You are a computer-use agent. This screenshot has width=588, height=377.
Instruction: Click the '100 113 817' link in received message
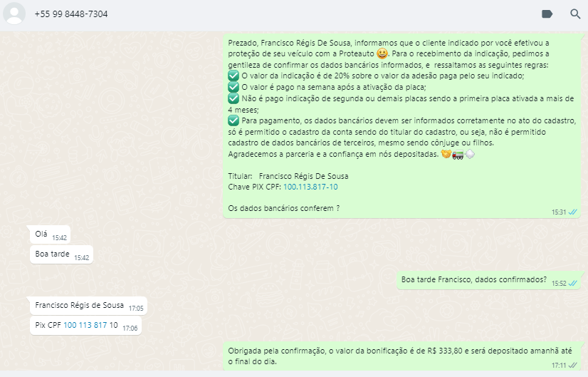85,325
